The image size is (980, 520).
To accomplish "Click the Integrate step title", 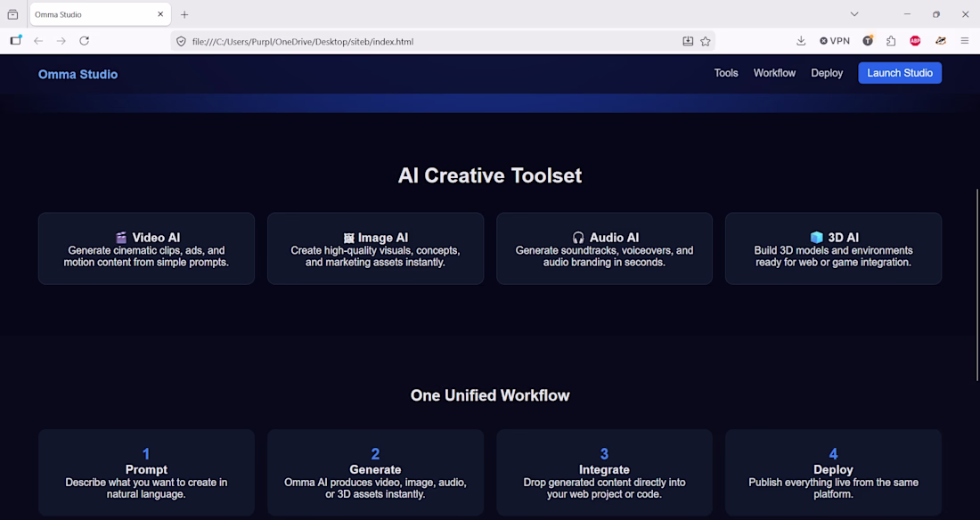I will pos(604,469).
